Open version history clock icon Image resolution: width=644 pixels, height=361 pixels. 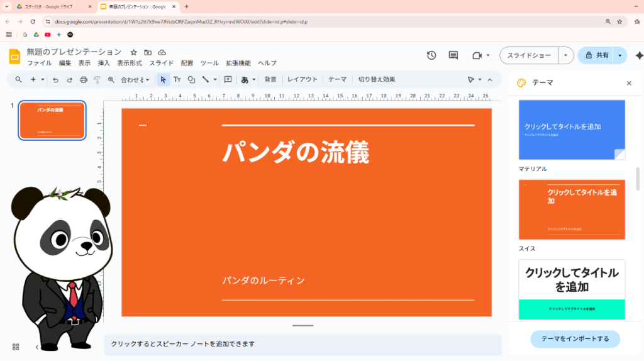(431, 55)
